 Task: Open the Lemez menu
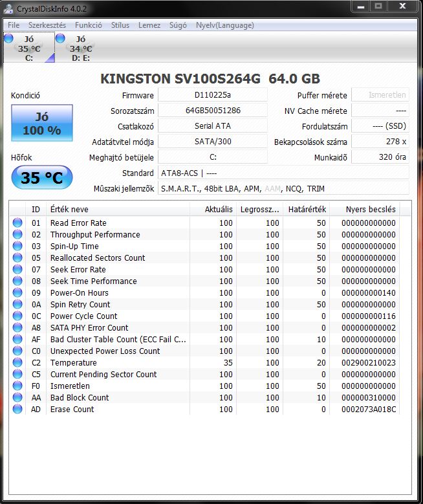149,25
